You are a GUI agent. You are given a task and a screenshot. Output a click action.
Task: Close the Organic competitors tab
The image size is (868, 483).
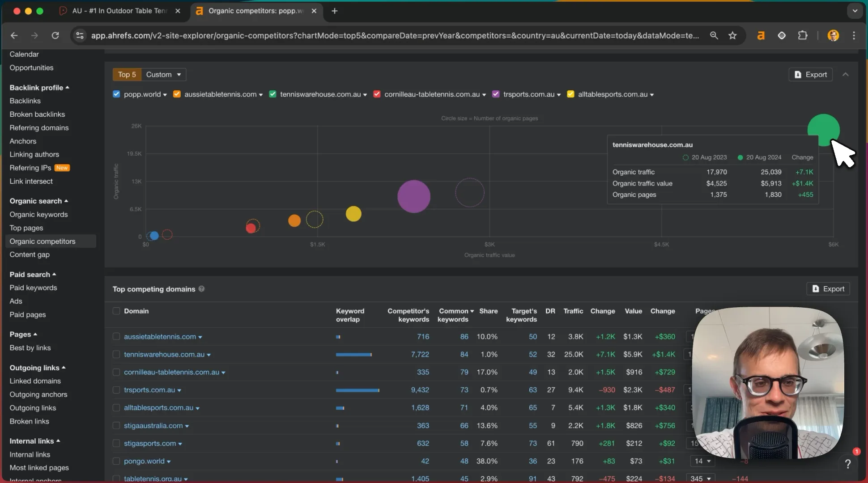point(314,11)
